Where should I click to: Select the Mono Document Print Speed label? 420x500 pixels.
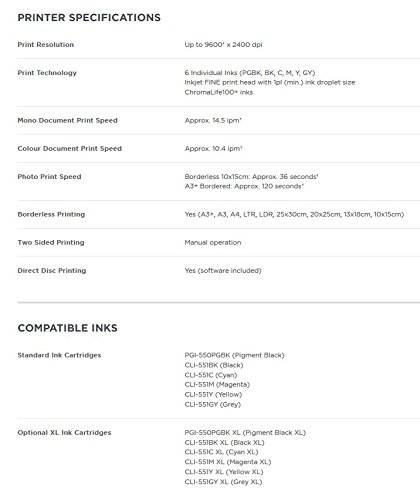click(68, 120)
